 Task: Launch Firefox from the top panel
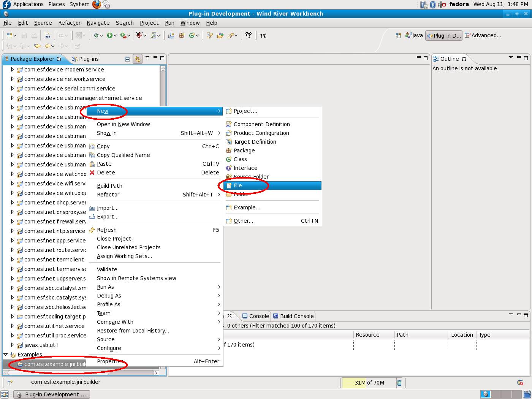(97, 4)
